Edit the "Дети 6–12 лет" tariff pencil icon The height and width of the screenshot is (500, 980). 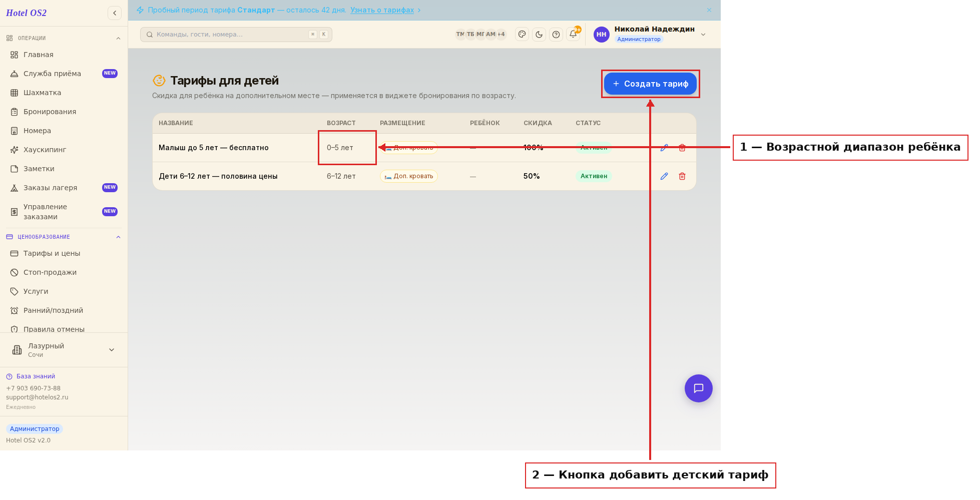coord(664,176)
